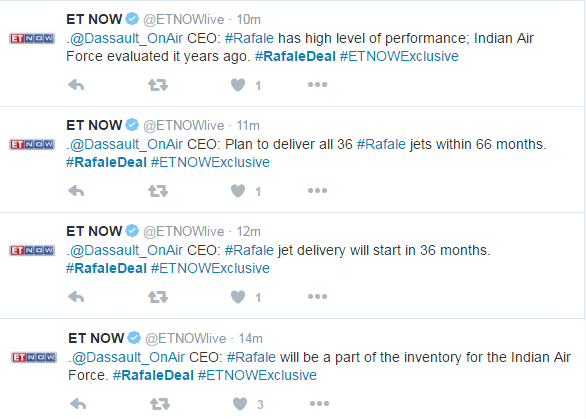
Task: Like the 14m tweet with 3 likes
Action: point(240,404)
